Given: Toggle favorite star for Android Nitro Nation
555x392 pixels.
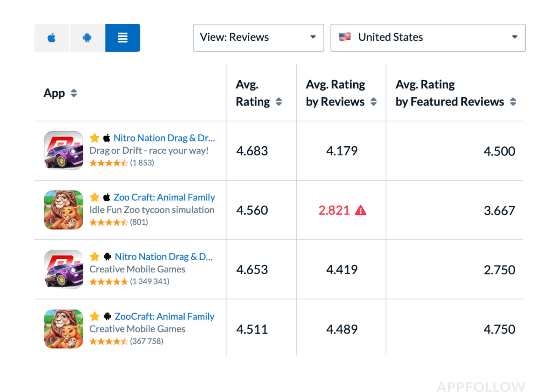Looking at the screenshot, I should pos(95,257).
